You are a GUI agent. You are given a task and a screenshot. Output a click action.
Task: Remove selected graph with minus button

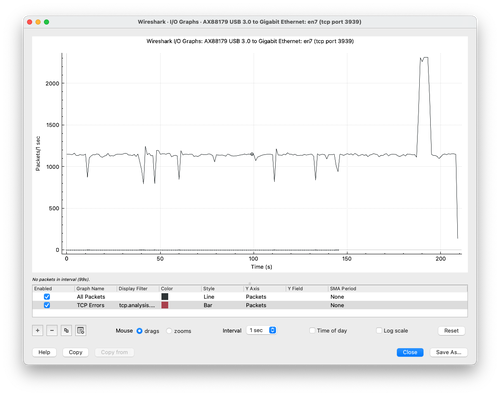point(52,330)
